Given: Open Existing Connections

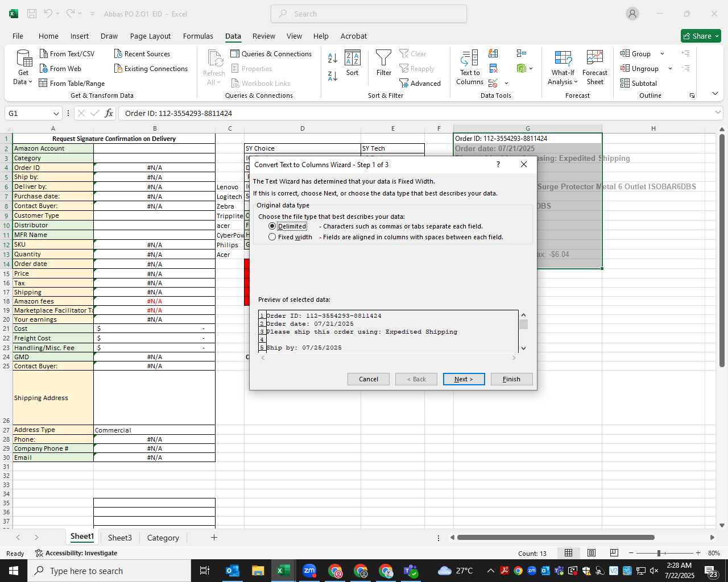Looking at the screenshot, I should pyautogui.click(x=151, y=68).
